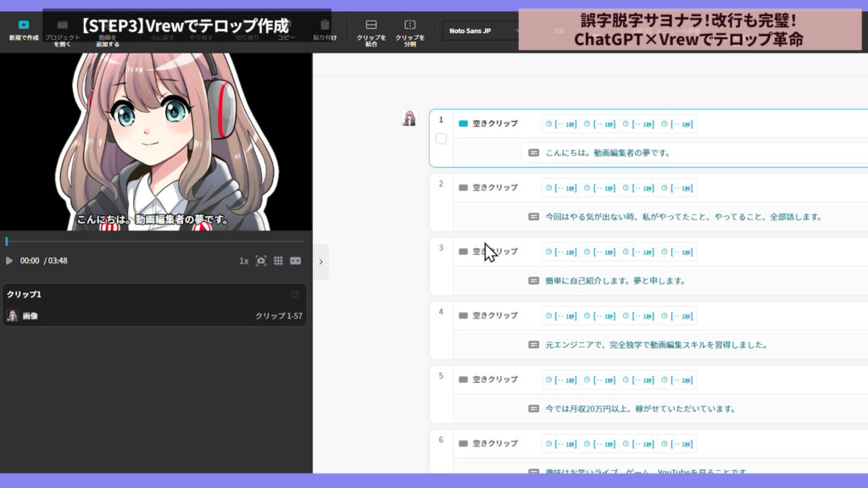Open the Noto Sans JP font dropdown
868x488 pixels.
click(x=481, y=31)
